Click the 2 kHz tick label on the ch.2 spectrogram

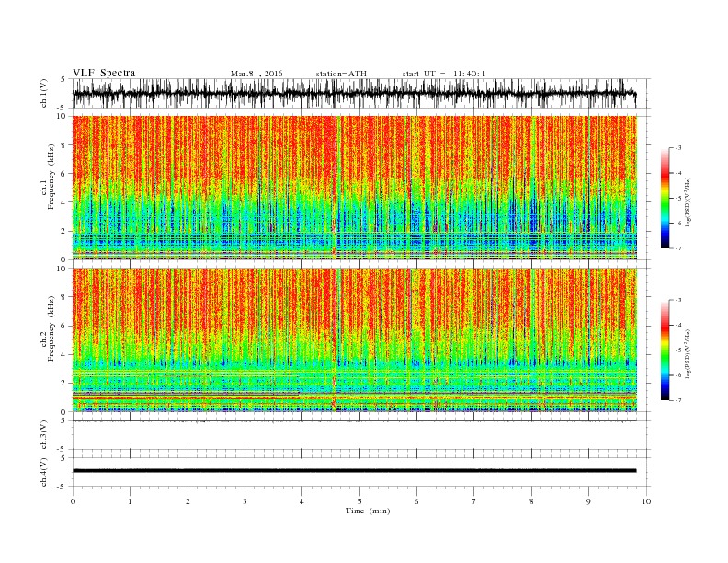(63, 384)
